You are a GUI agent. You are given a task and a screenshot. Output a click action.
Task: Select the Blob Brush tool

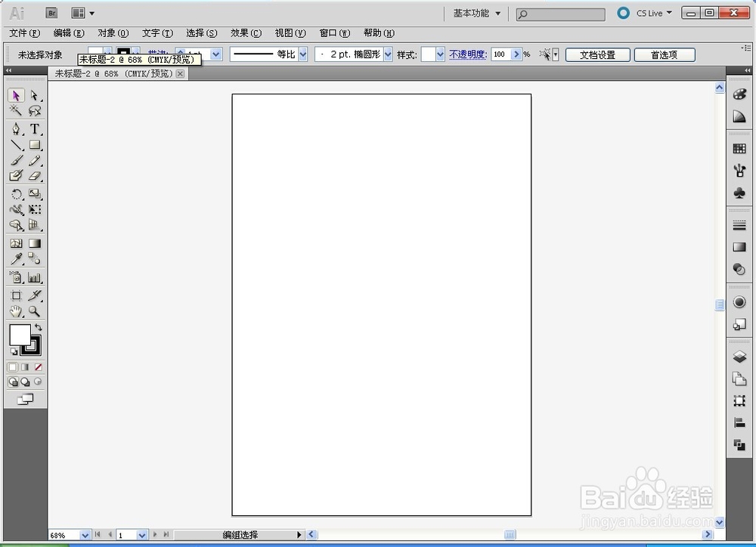(16, 175)
